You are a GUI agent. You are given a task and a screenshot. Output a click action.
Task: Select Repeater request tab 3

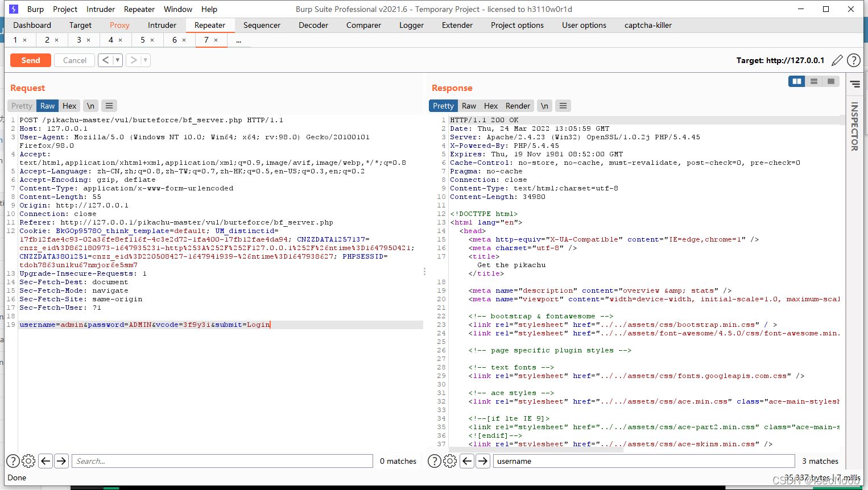pos(79,40)
